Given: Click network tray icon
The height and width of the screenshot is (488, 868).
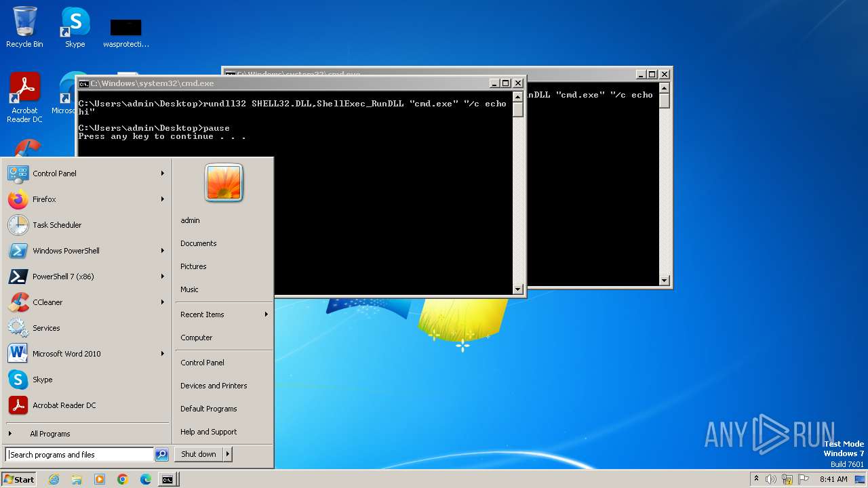Looking at the screenshot, I should click(787, 479).
